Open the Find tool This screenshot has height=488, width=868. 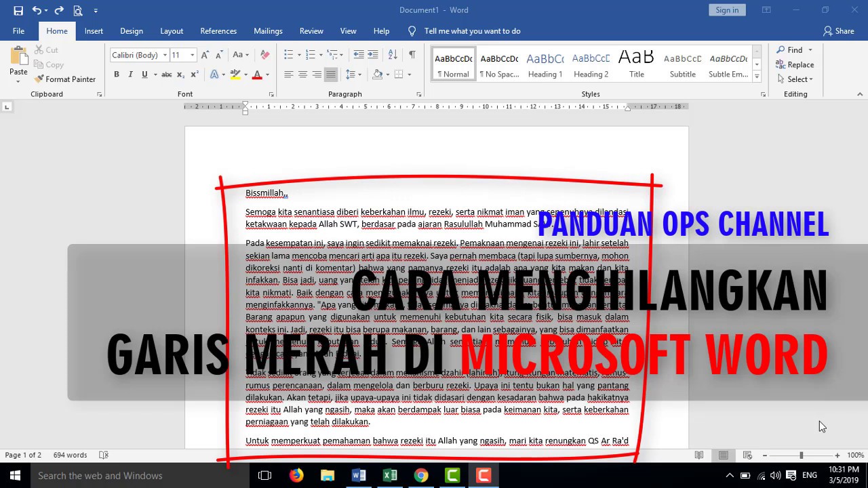click(x=791, y=50)
